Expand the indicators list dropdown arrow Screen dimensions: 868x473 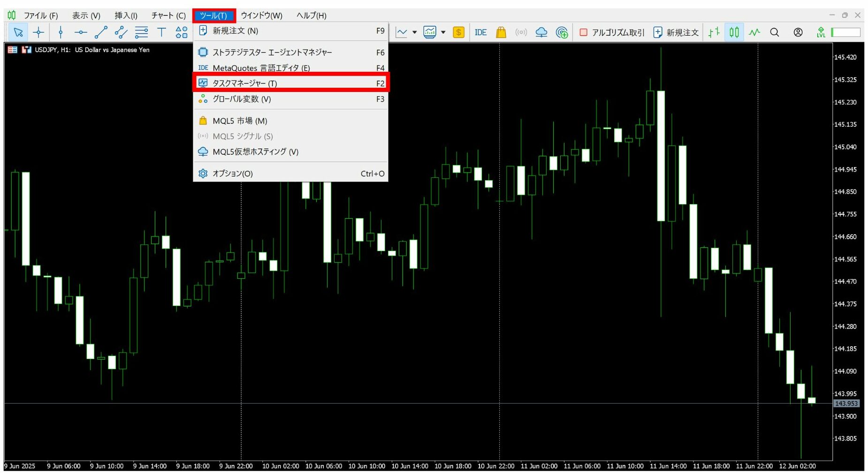tap(415, 32)
